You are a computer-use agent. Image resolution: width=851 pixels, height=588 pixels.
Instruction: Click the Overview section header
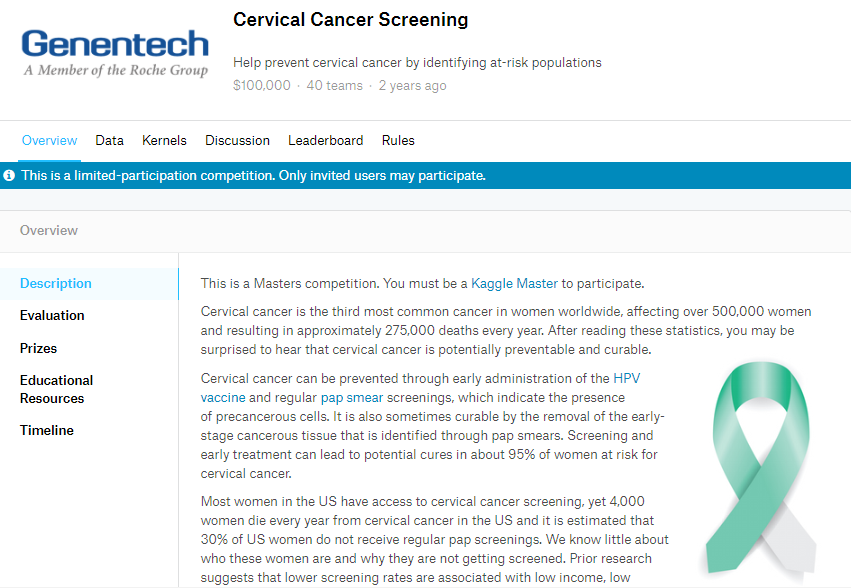point(49,230)
